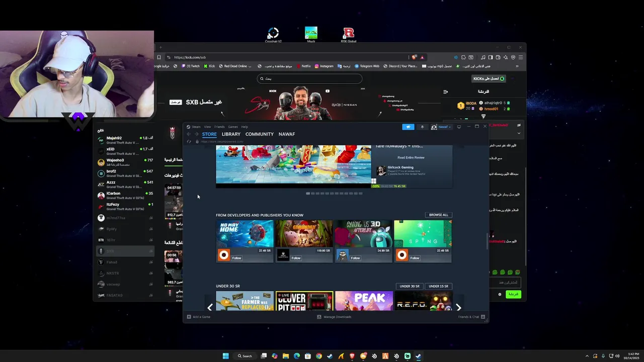Image resolution: width=644 pixels, height=362 pixels.
Task: Open the NAWAF profile tab
Action: point(287,134)
